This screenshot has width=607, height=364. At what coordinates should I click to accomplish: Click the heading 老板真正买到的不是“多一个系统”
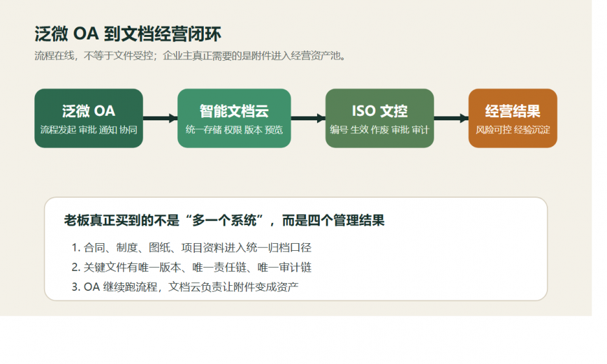coord(224,220)
